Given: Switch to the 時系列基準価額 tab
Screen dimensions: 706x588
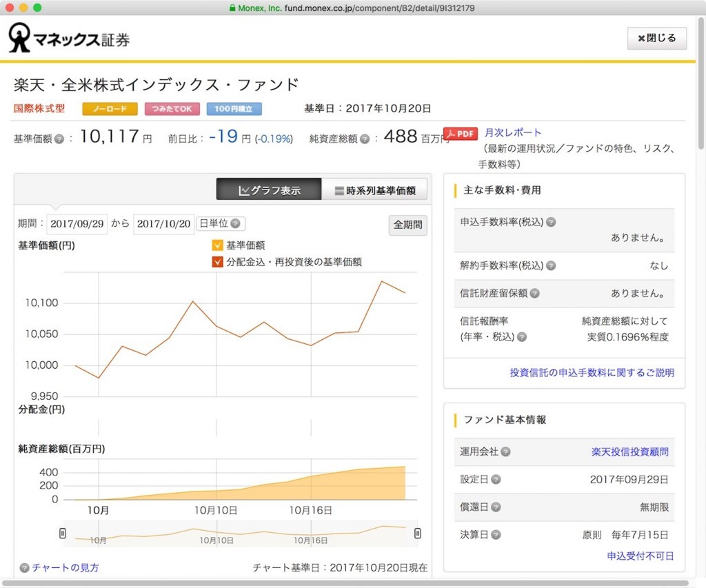Looking at the screenshot, I should pos(374,190).
